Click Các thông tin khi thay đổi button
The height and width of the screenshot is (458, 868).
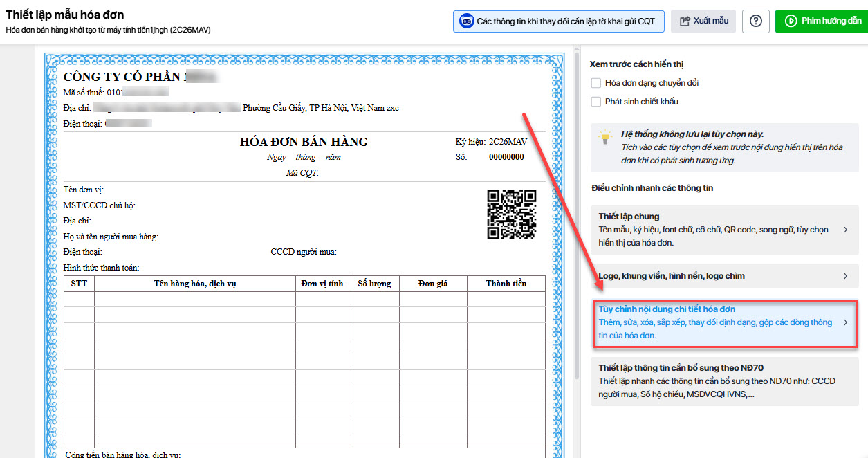[559, 21]
